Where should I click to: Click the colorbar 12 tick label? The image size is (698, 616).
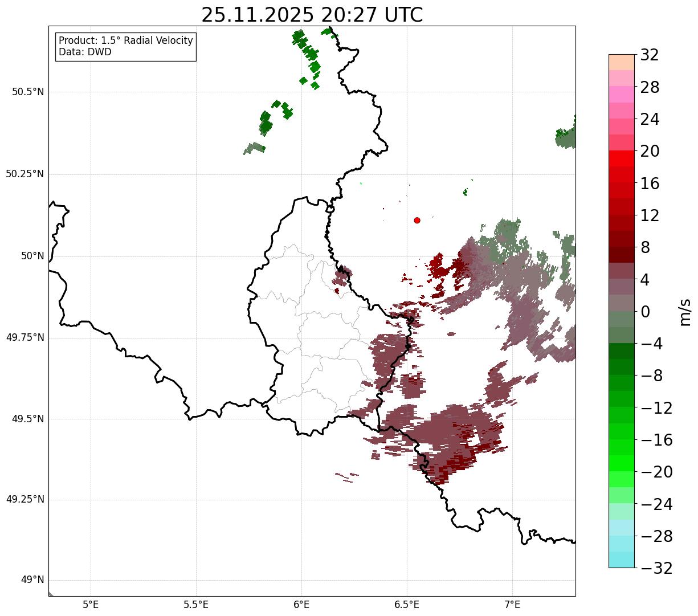(650, 215)
